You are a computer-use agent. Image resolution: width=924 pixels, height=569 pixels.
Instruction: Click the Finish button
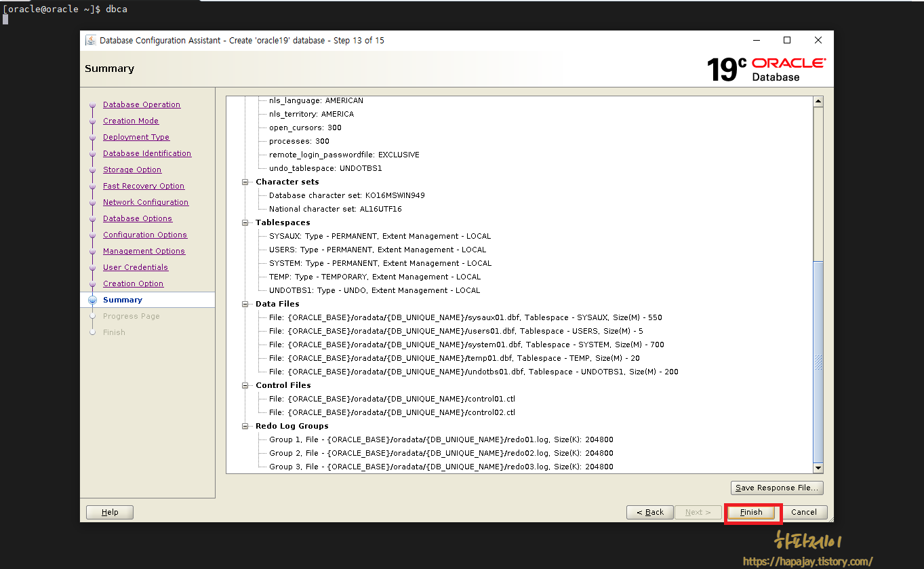tap(751, 512)
